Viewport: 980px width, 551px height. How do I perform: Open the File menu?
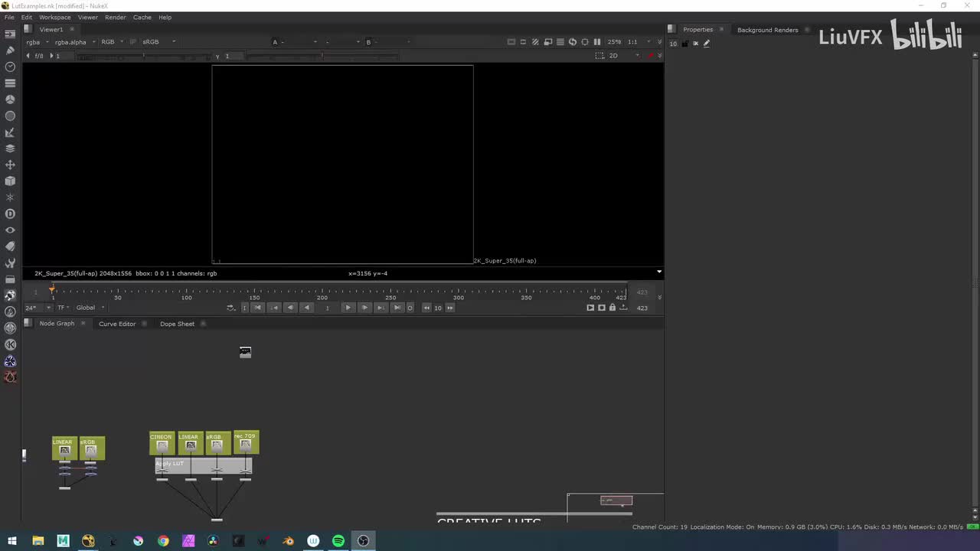pos(9,17)
